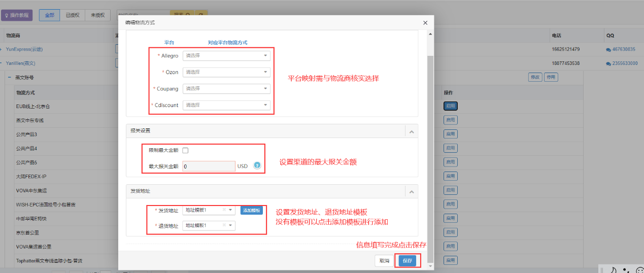Click the blue help icon beside USD
The image size is (644, 273).
[x=257, y=165]
